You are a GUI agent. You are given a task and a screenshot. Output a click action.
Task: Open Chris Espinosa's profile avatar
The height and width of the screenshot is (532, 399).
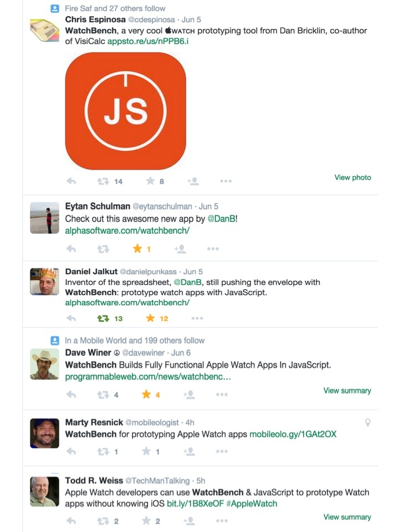coord(44,30)
